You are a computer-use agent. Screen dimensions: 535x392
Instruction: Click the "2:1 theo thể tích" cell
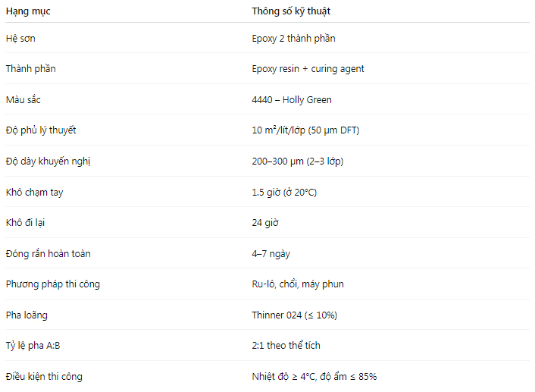coord(286,345)
